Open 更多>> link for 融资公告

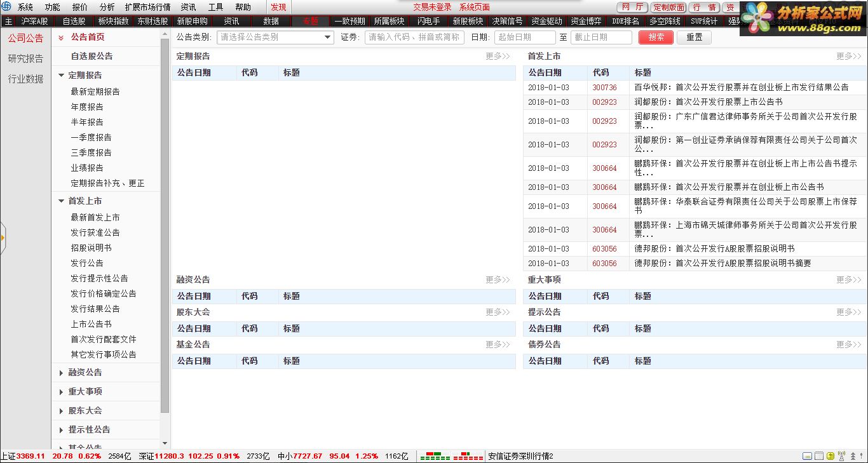click(498, 279)
